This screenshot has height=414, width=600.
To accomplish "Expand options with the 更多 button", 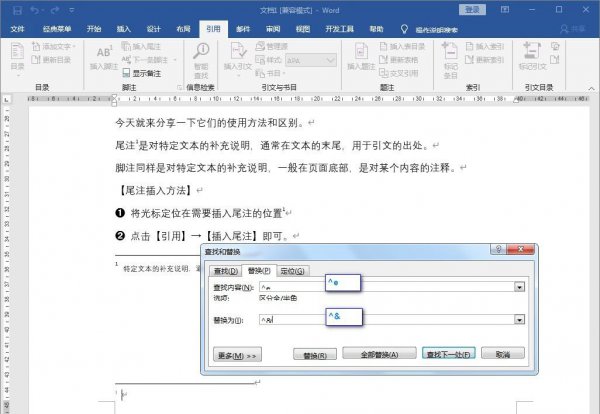I will (237, 354).
